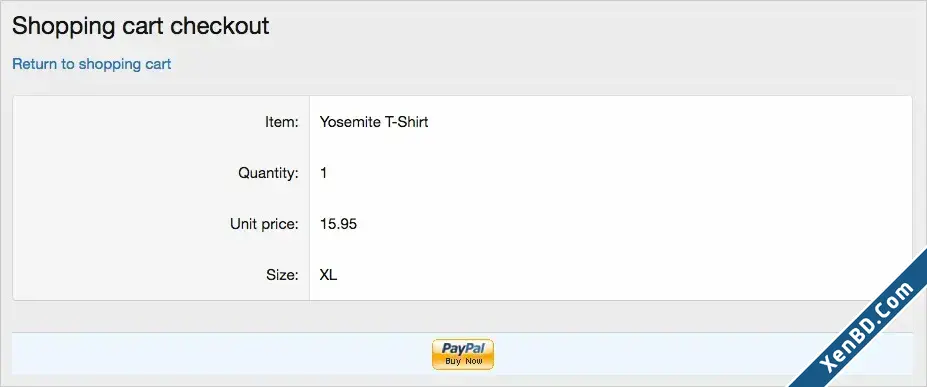This screenshot has width=927, height=387.
Task: Select the XL size value
Action: (x=328, y=275)
